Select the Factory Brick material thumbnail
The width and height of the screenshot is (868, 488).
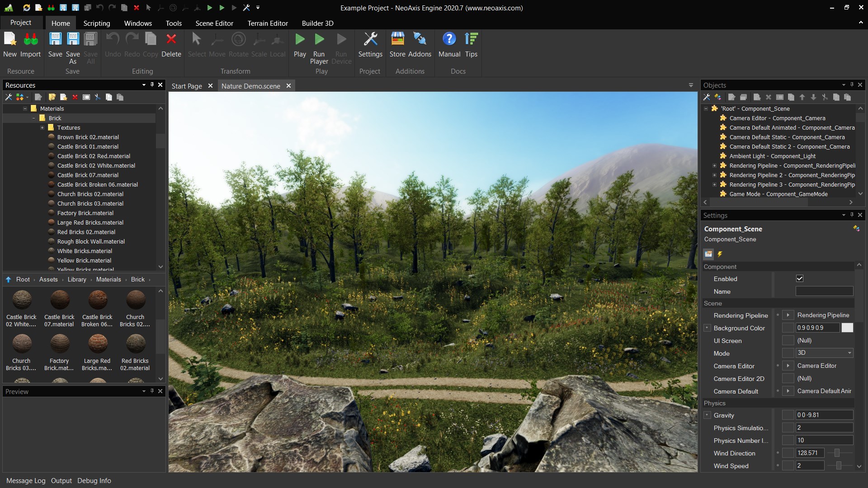click(59, 344)
